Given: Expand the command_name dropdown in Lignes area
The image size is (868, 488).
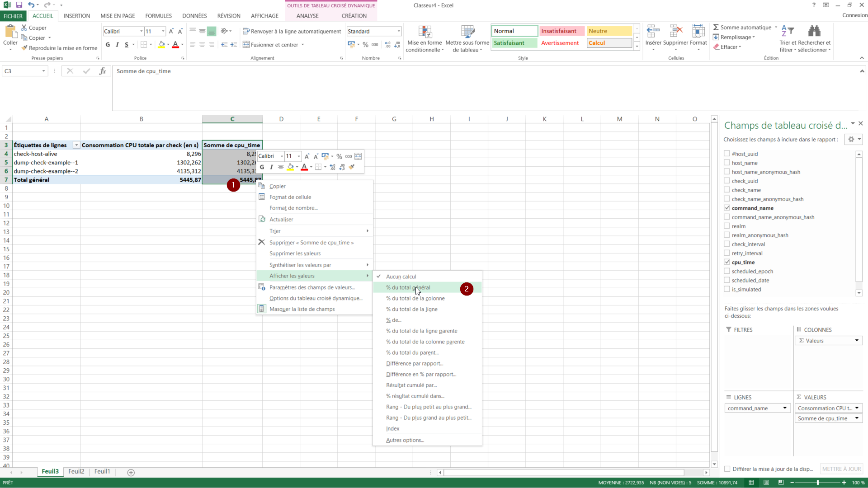Looking at the screenshot, I should click(x=785, y=408).
